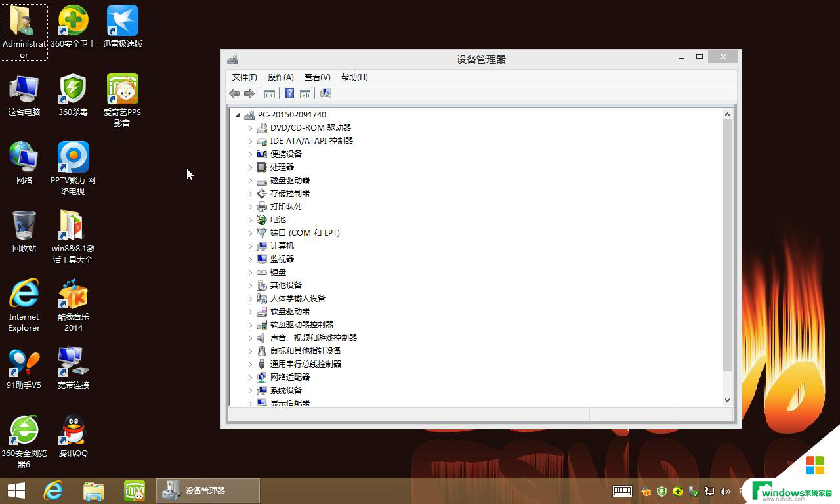Screen dimensions: 840x504
Task: Click the 处理器 tree row text
Action: pyautogui.click(x=282, y=167)
